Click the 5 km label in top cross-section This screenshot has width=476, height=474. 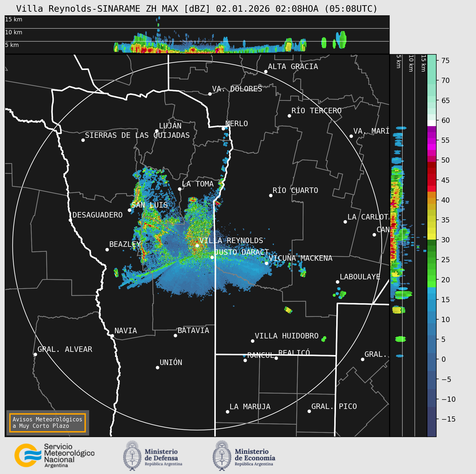pyautogui.click(x=12, y=45)
